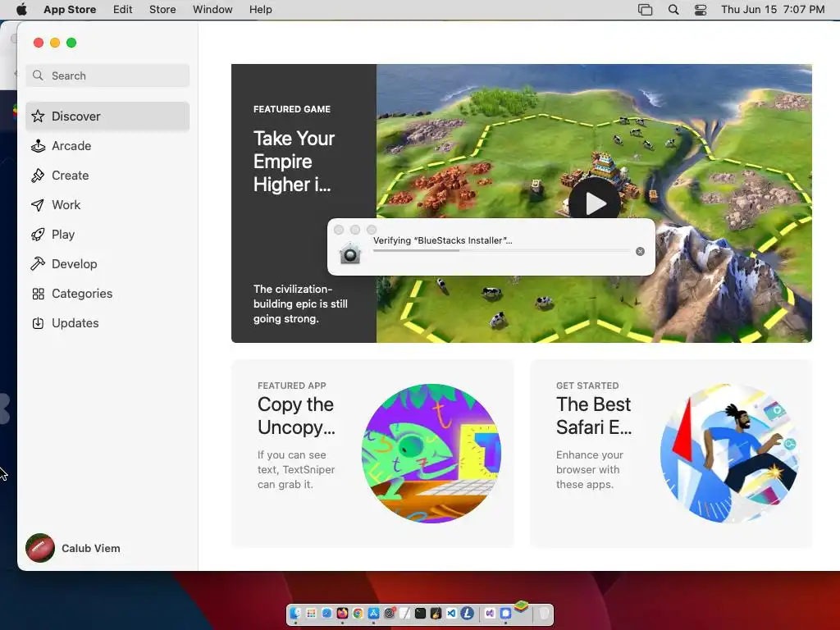Viewport: 840px width, 630px height.
Task: Click the Stage Manager window icon in the menu bar
Action: coord(645,9)
